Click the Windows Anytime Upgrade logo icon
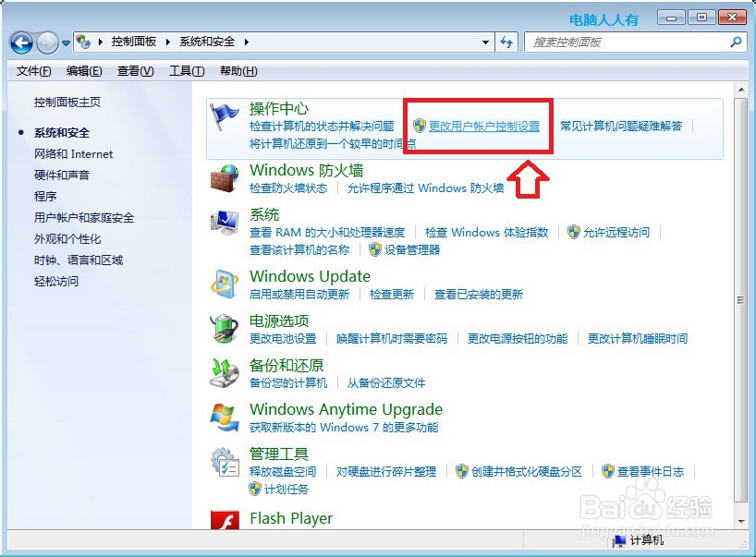 (x=225, y=418)
